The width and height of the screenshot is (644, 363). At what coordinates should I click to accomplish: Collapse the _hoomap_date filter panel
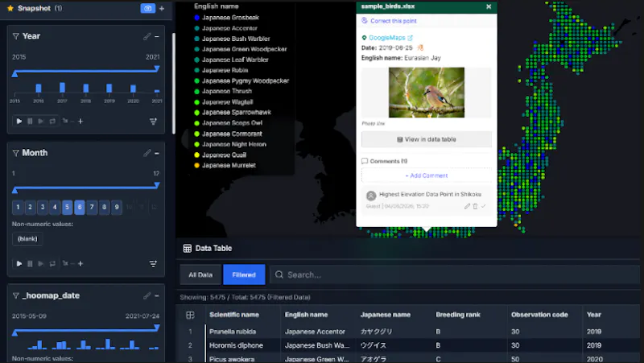(x=157, y=295)
